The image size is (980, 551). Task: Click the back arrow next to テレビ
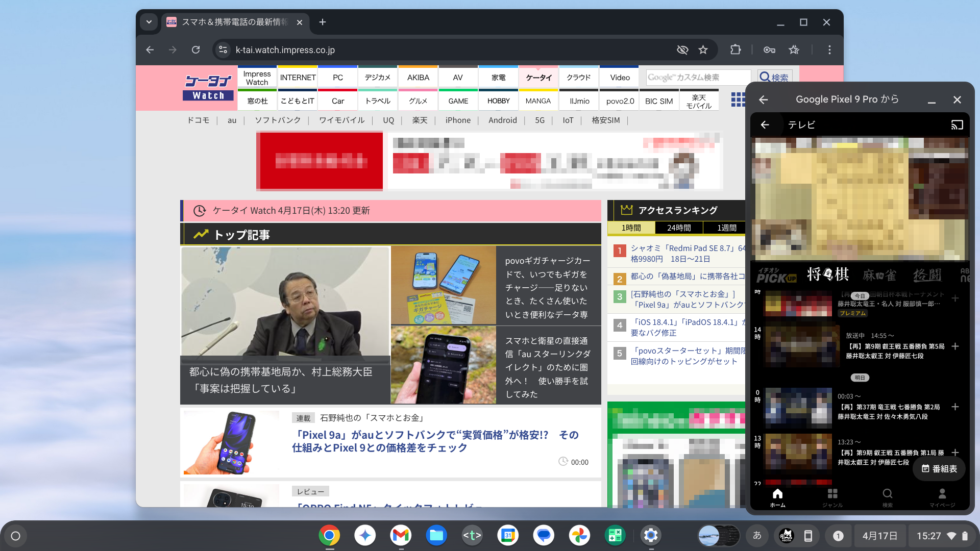765,124
